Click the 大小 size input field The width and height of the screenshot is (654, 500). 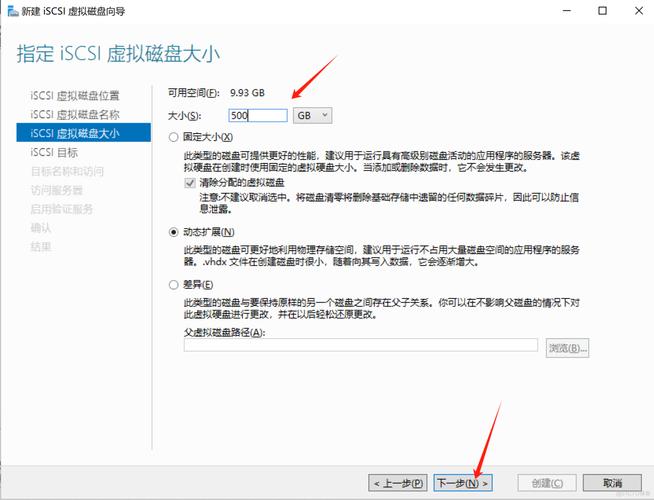(258, 116)
